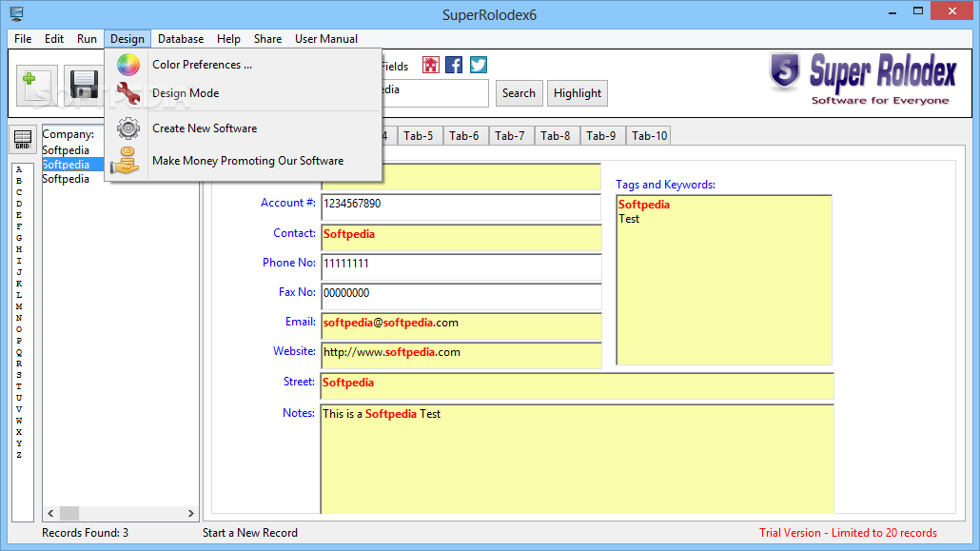
Task: Click the Street field
Action: pyautogui.click(x=577, y=385)
